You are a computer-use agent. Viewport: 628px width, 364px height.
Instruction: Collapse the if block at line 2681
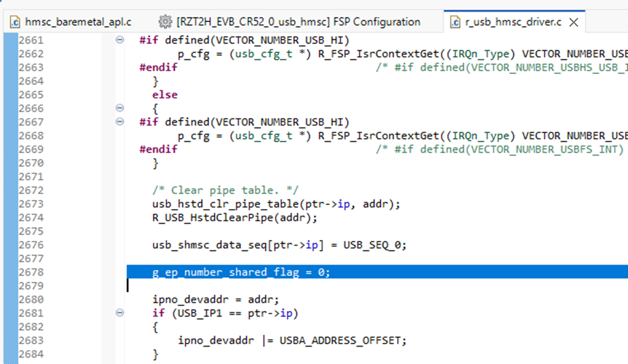point(120,313)
